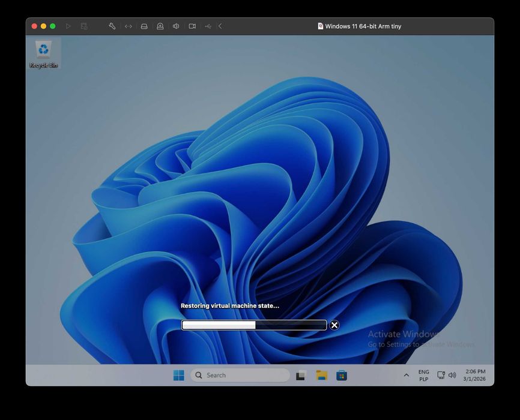The image size is (520, 420).
Task: Open the Windows Start menu
Action: (179, 375)
